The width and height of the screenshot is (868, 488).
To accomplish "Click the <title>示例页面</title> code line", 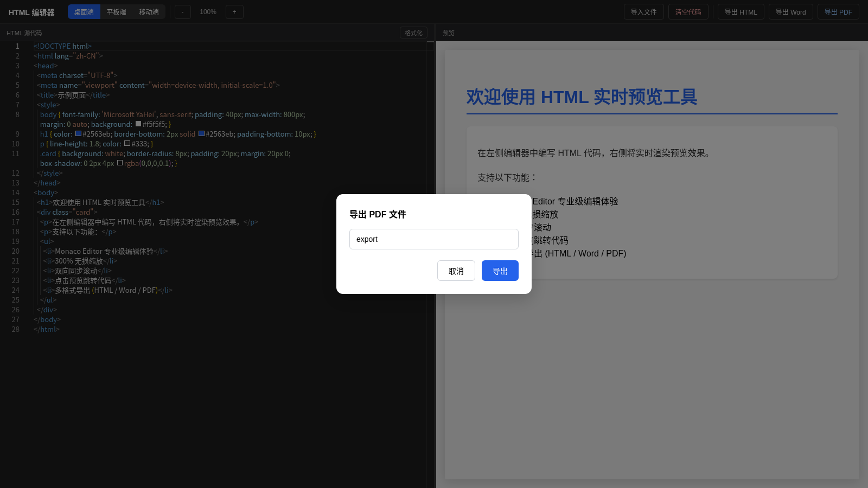I will (73, 95).
